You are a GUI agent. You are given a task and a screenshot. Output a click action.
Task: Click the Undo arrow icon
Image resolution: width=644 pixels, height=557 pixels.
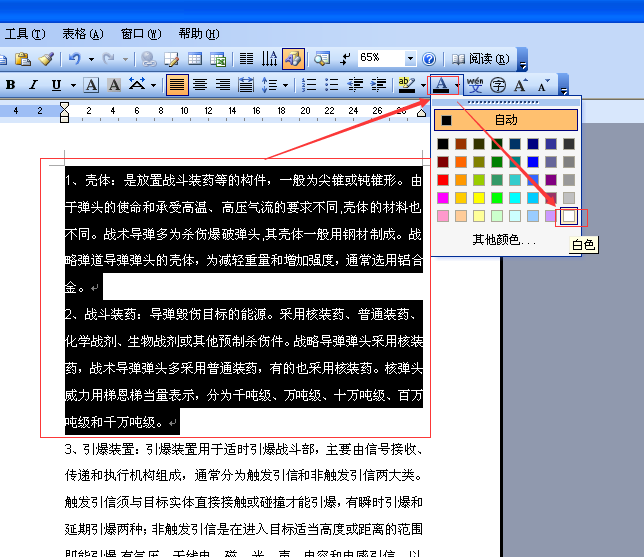[x=75, y=59]
